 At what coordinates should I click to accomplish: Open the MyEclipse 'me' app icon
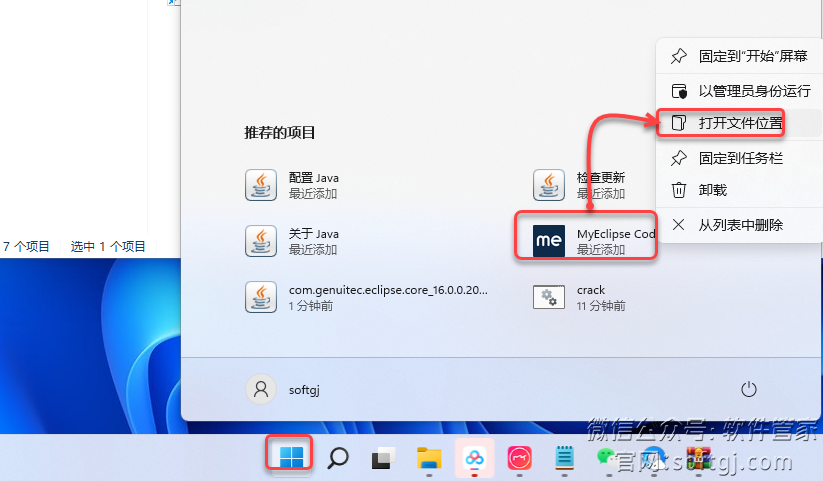point(548,241)
